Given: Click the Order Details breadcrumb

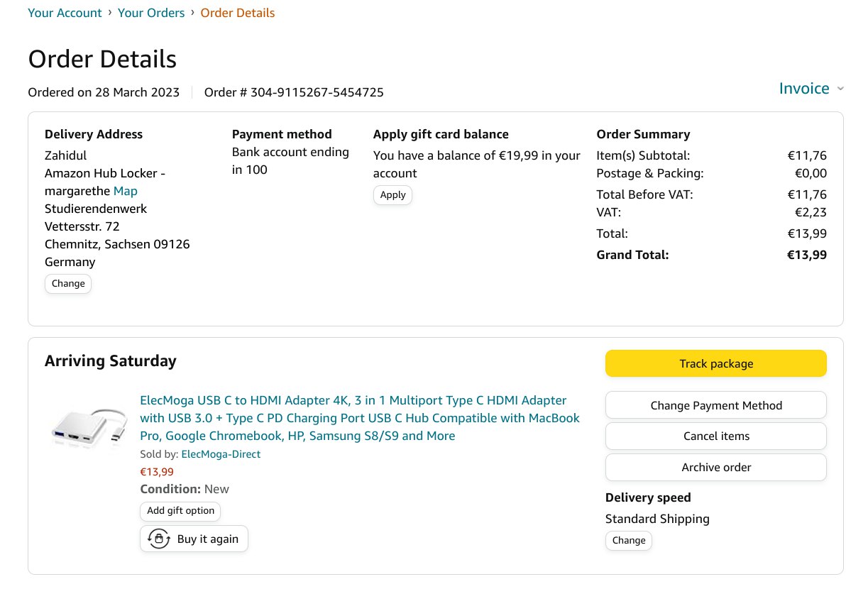Looking at the screenshot, I should (237, 13).
